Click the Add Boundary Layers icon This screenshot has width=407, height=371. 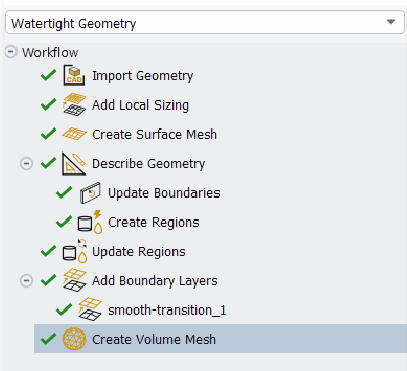click(75, 281)
